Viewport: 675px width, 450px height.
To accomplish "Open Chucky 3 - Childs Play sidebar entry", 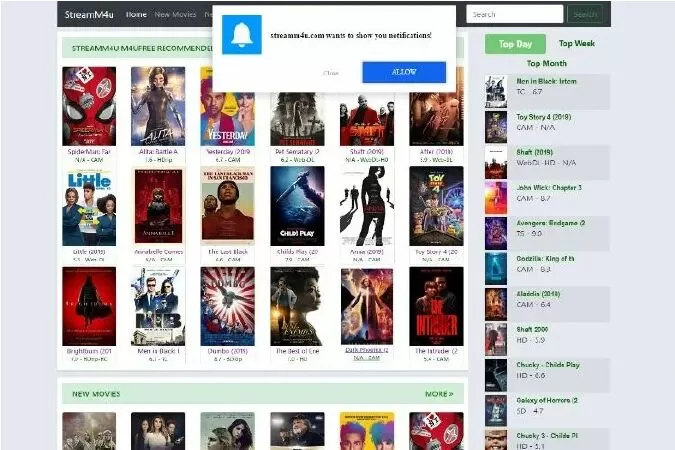I will pyautogui.click(x=547, y=440).
